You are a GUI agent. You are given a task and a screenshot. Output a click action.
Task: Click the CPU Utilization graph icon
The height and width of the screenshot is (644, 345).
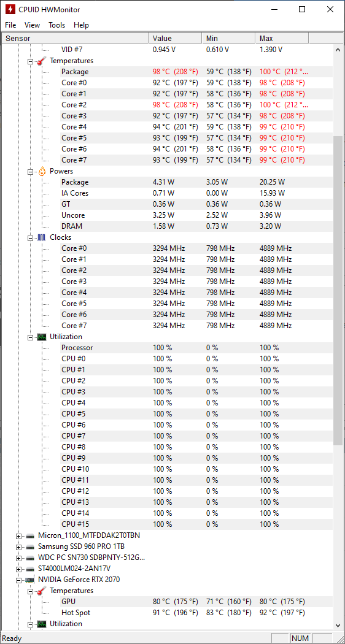[42, 337]
